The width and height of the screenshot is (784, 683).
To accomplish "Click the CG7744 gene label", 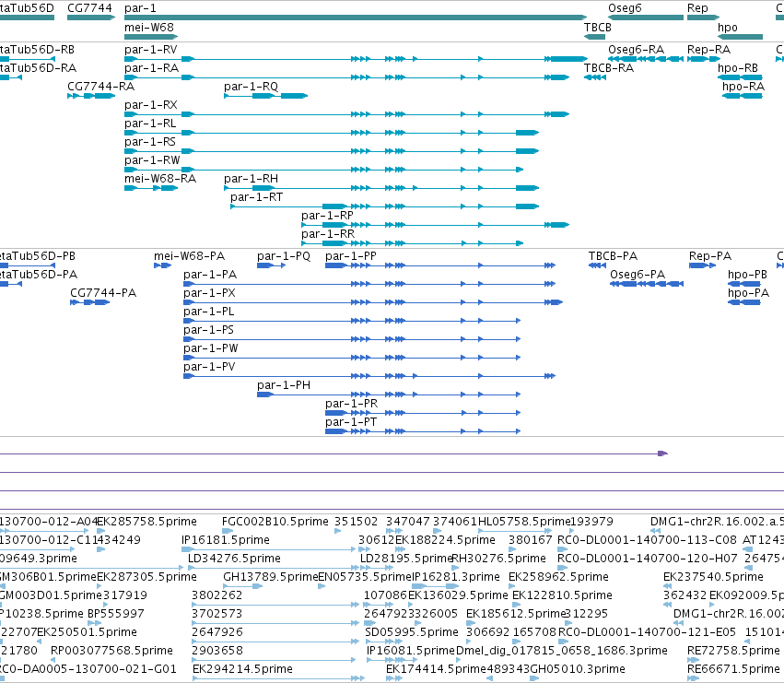I will point(89,8).
